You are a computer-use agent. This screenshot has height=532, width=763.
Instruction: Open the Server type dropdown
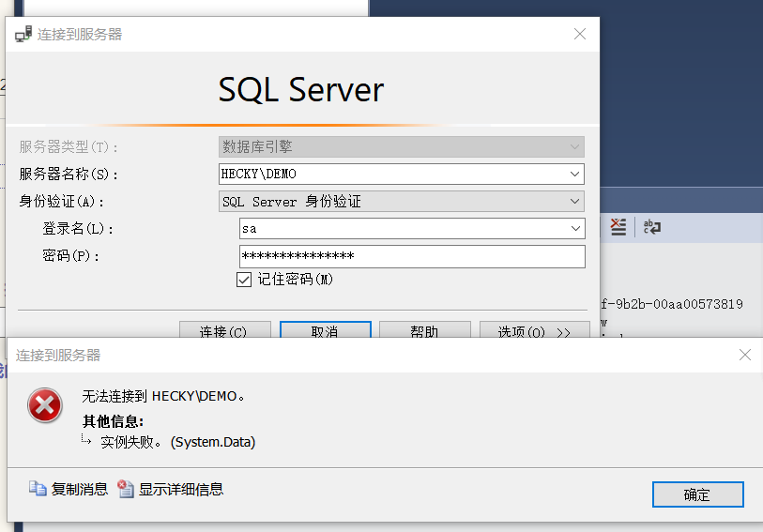402,147
